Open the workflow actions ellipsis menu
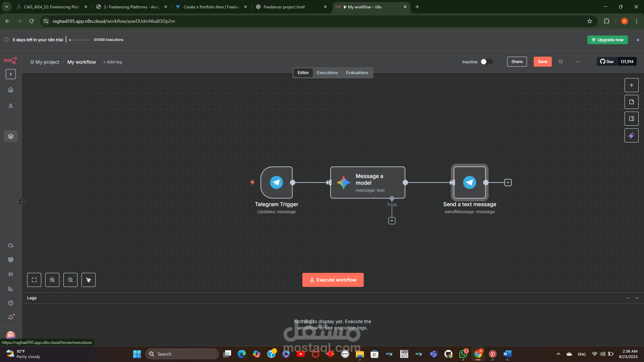The height and width of the screenshot is (362, 644). (x=578, y=62)
